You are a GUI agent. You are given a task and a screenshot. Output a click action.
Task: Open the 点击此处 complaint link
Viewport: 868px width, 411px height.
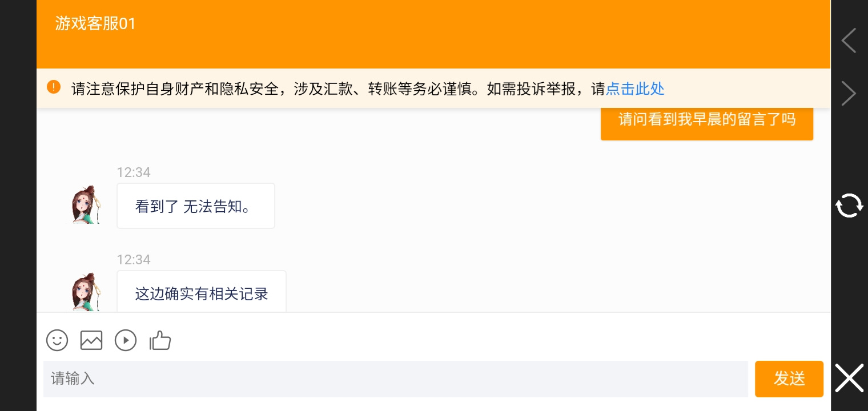[x=635, y=89]
